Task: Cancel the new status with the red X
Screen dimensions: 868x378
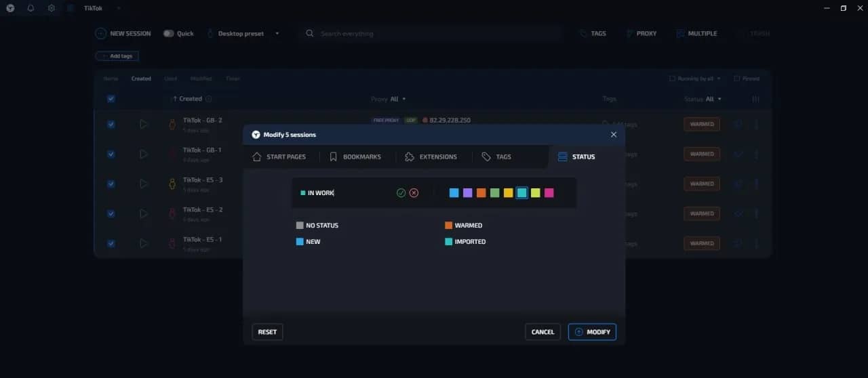Action: point(414,193)
